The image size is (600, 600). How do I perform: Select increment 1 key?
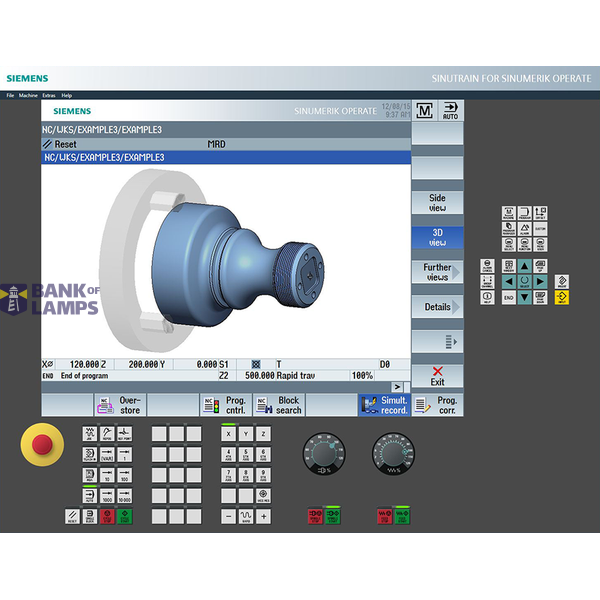click(125, 454)
